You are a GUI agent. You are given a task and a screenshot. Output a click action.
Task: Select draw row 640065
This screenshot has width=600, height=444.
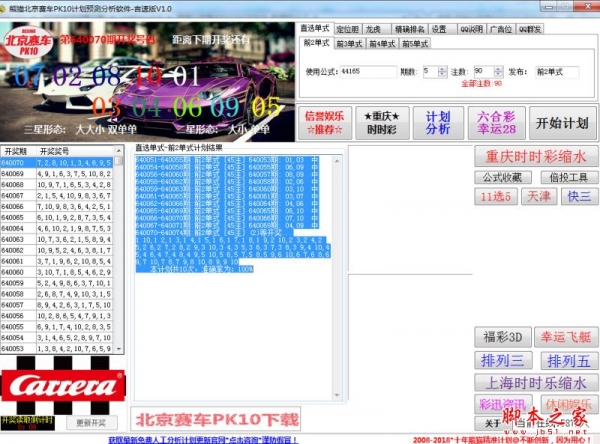57,217
